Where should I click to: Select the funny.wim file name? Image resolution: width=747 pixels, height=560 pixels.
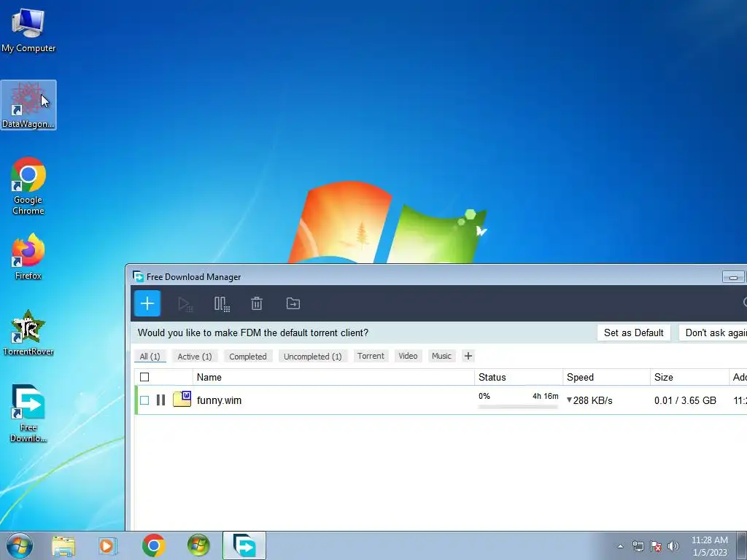(x=219, y=400)
